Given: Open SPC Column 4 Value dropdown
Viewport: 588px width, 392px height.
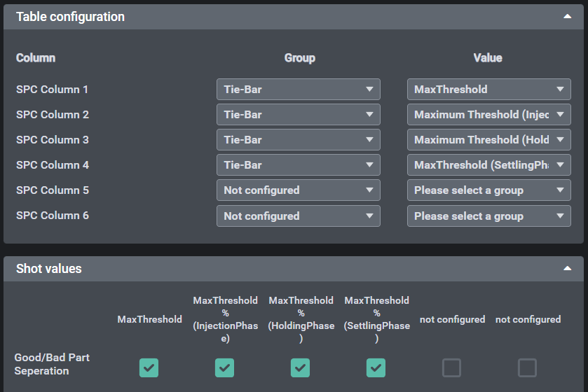Looking at the screenshot, I should coord(488,165).
